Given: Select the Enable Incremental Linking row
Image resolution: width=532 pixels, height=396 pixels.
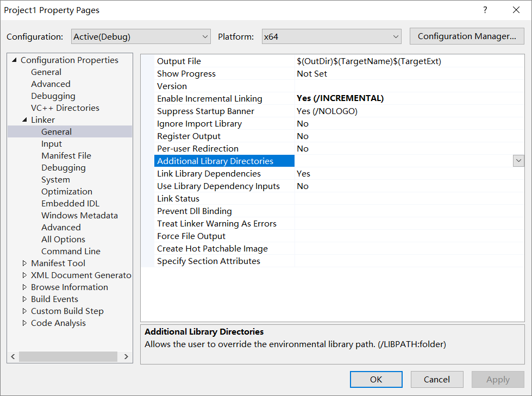Looking at the screenshot, I should pyautogui.click(x=209, y=98).
